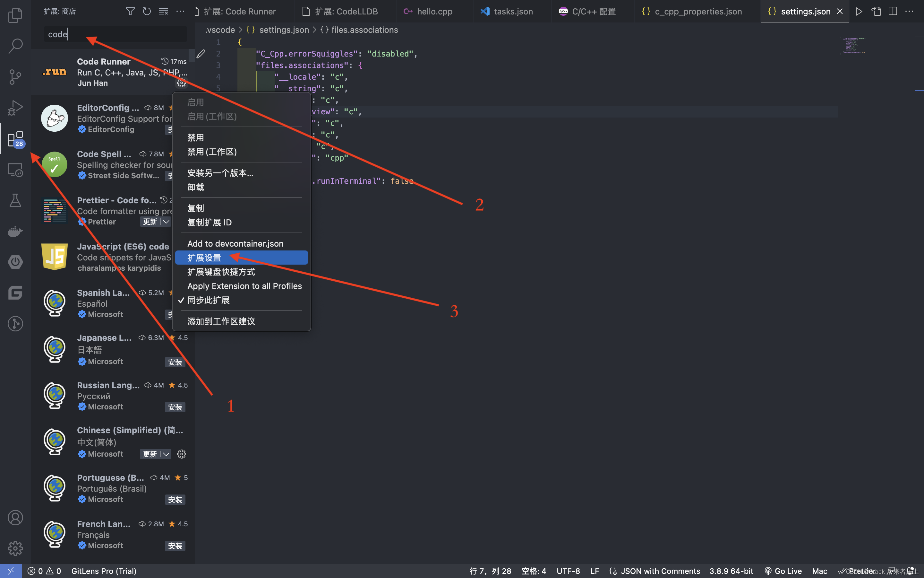Open the Source Control view icon
Image resolution: width=924 pixels, height=578 pixels.
click(x=15, y=77)
